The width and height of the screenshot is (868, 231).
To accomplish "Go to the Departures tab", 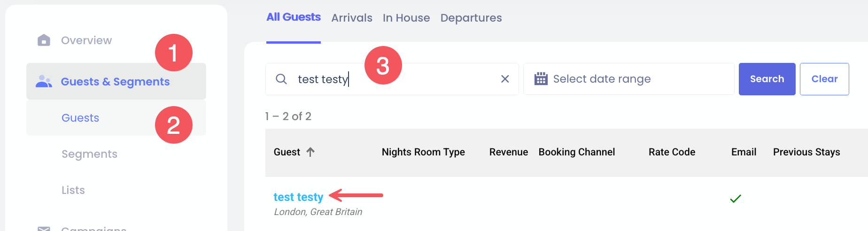I will [471, 18].
